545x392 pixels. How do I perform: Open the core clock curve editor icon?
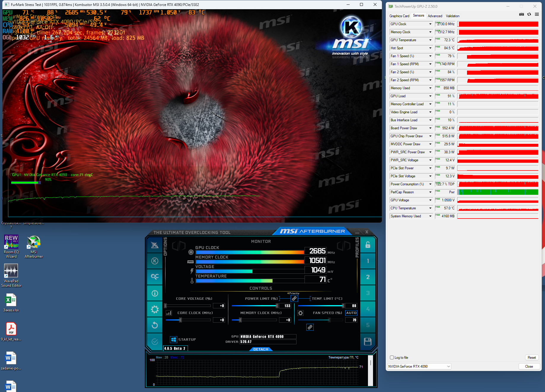pyautogui.click(x=169, y=313)
